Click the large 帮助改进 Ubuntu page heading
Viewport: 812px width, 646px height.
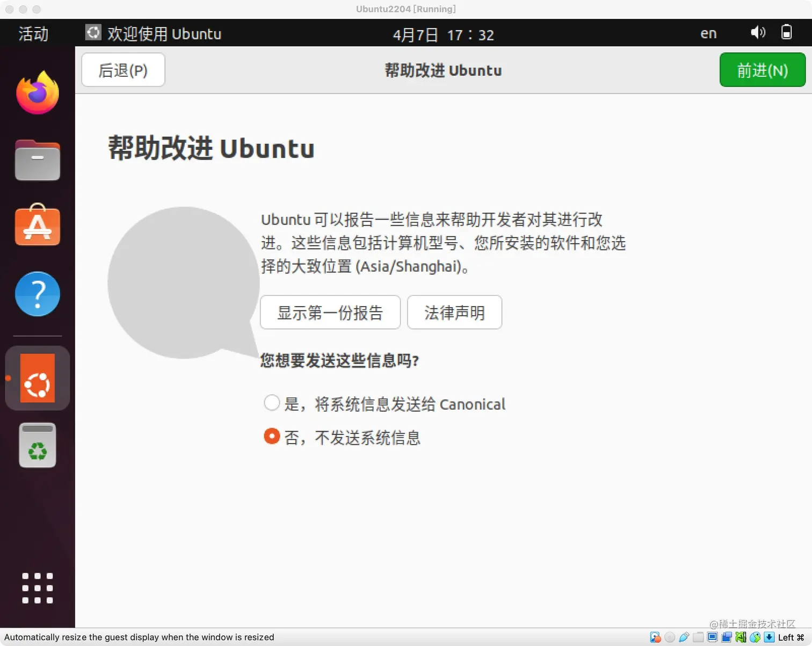click(x=211, y=148)
